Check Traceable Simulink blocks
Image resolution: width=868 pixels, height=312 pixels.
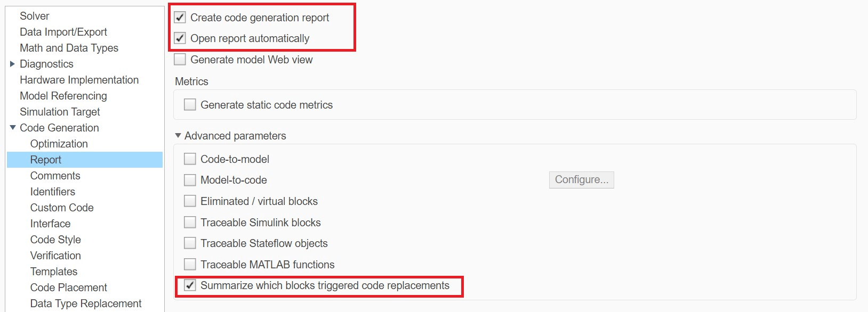click(x=190, y=223)
